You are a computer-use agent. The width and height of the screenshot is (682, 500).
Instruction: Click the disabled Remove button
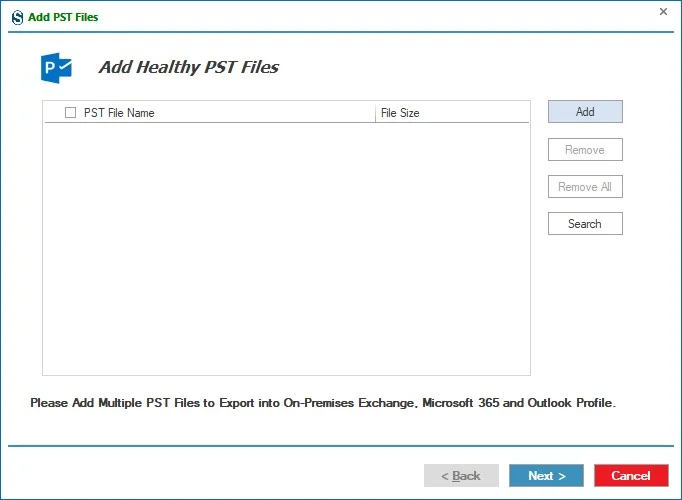[x=585, y=150]
